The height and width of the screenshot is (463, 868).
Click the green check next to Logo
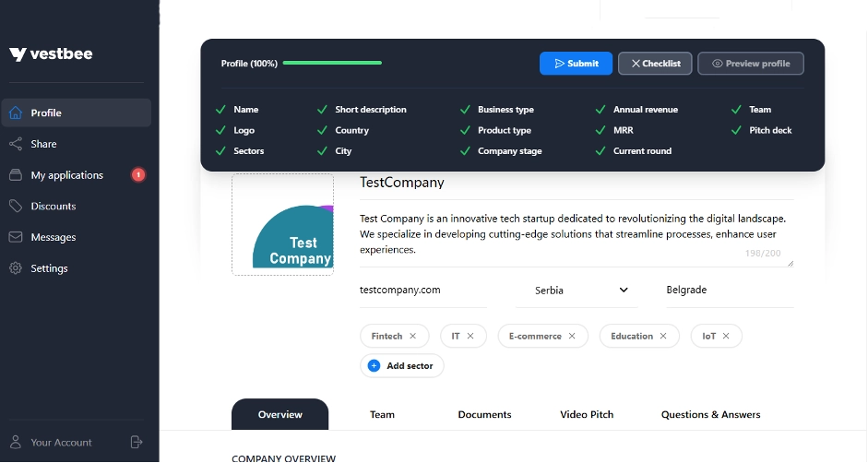pos(220,130)
